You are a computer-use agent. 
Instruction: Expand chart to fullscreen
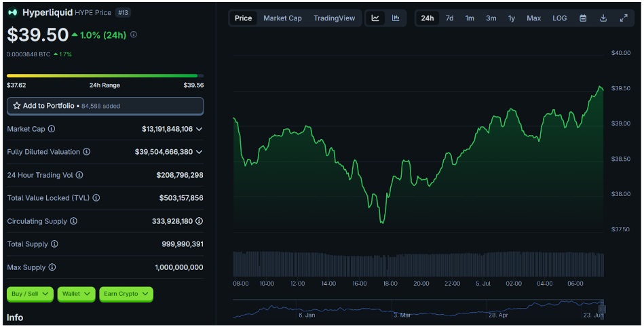click(624, 18)
